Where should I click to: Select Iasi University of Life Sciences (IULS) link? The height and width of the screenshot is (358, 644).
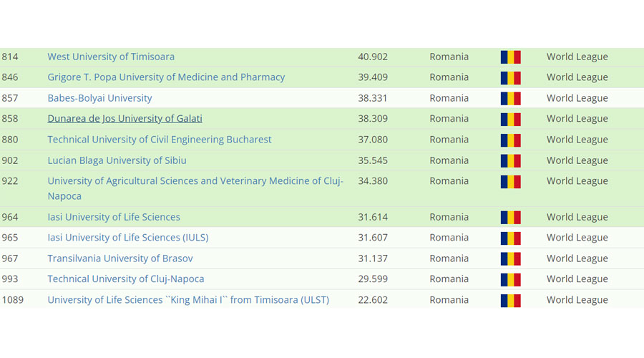[128, 238]
